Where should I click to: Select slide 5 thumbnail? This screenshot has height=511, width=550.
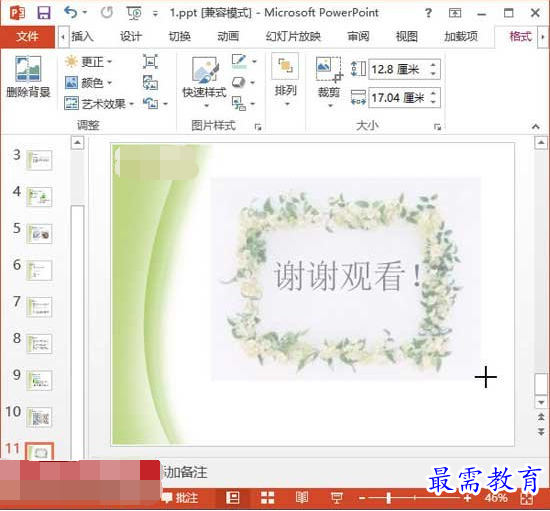click(39, 234)
